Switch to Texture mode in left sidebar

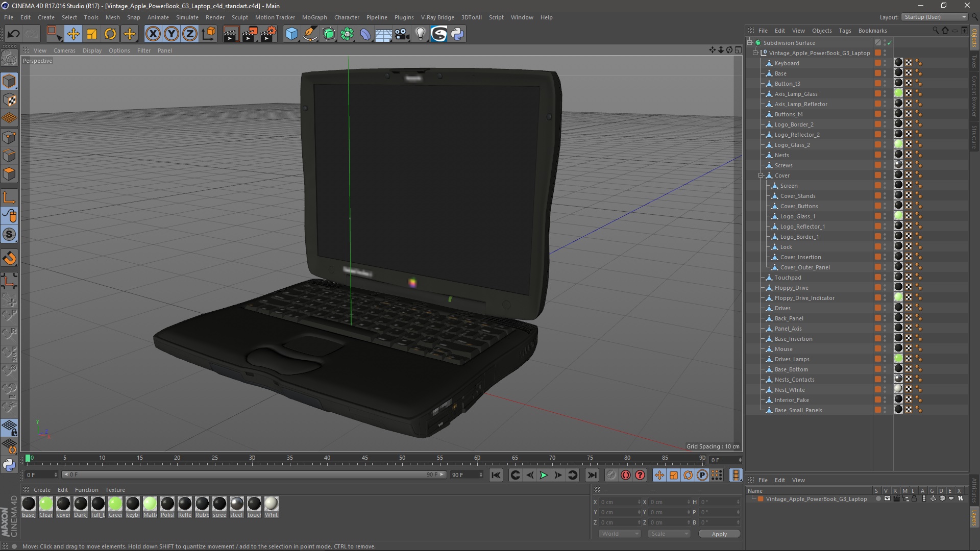click(x=9, y=101)
